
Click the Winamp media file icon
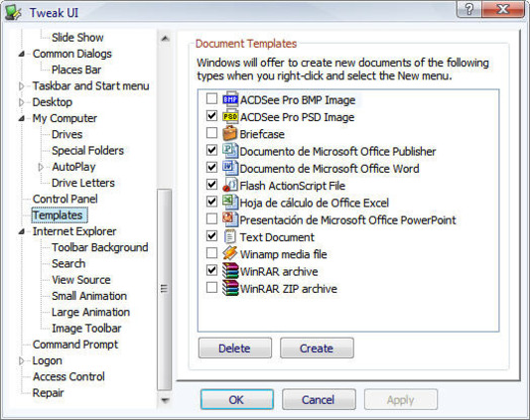tap(230, 253)
